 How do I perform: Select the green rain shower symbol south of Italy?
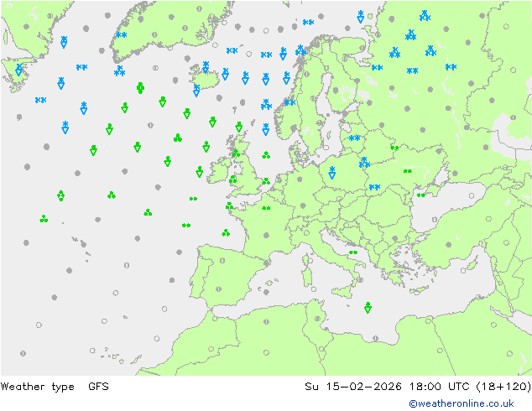click(x=368, y=308)
